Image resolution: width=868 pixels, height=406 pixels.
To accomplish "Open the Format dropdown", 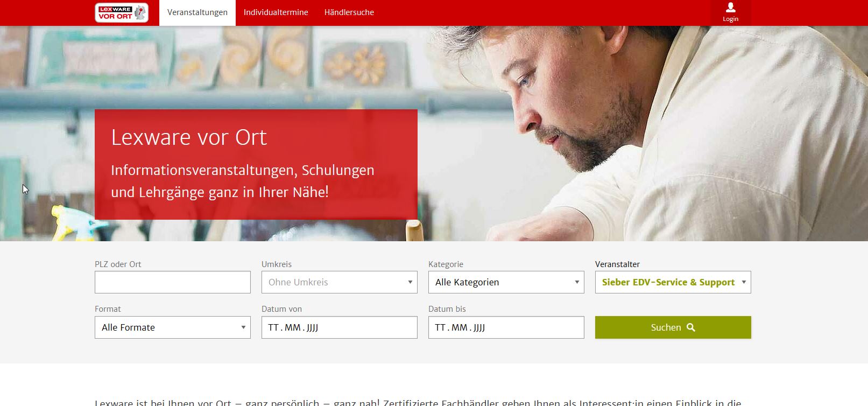I will tap(173, 327).
